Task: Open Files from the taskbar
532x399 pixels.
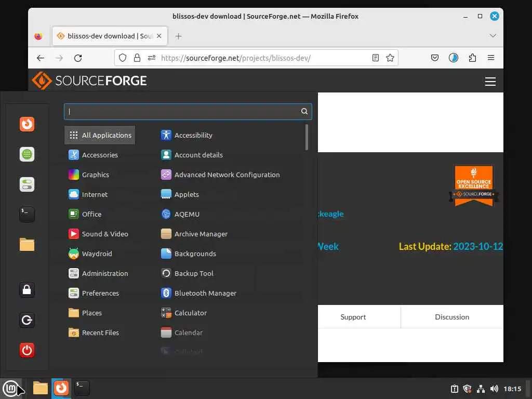Action: (x=41, y=388)
